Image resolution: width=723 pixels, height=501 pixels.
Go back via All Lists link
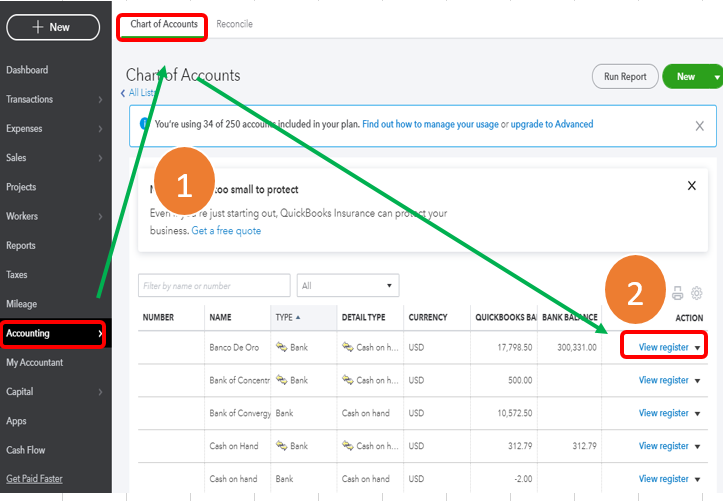[139, 93]
